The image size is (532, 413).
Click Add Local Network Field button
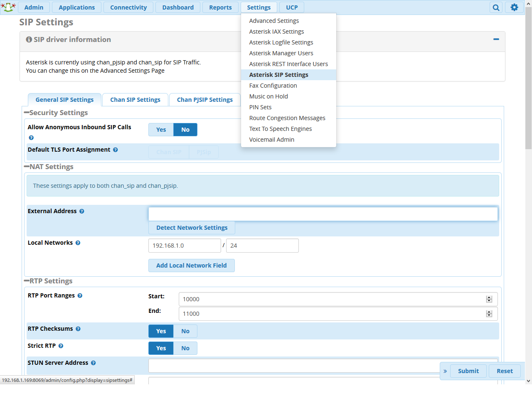click(x=192, y=265)
